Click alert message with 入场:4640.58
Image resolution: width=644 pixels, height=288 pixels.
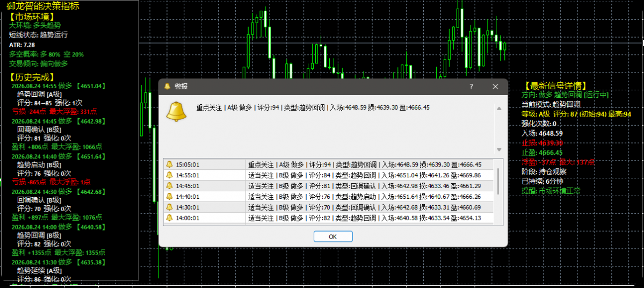(x=364, y=218)
